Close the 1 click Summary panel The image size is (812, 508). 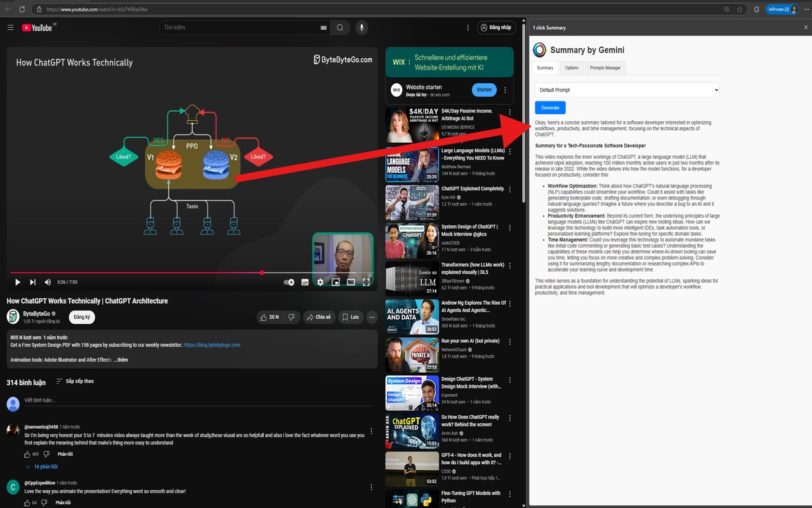point(806,27)
